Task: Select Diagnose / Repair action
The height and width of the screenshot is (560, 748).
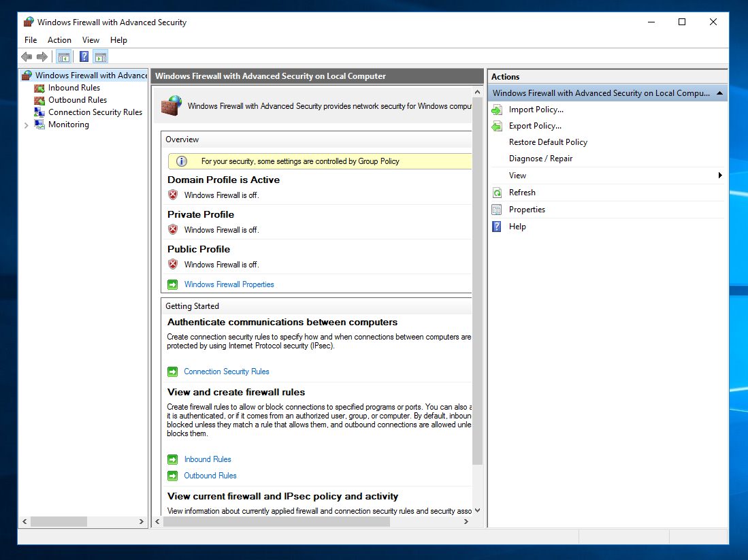Action: (x=540, y=159)
